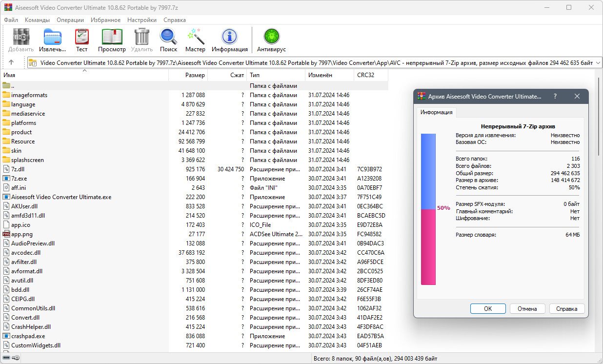Viewport: 603px width, 364px height.
Task: Open the Настройки menu
Action: click(x=141, y=20)
